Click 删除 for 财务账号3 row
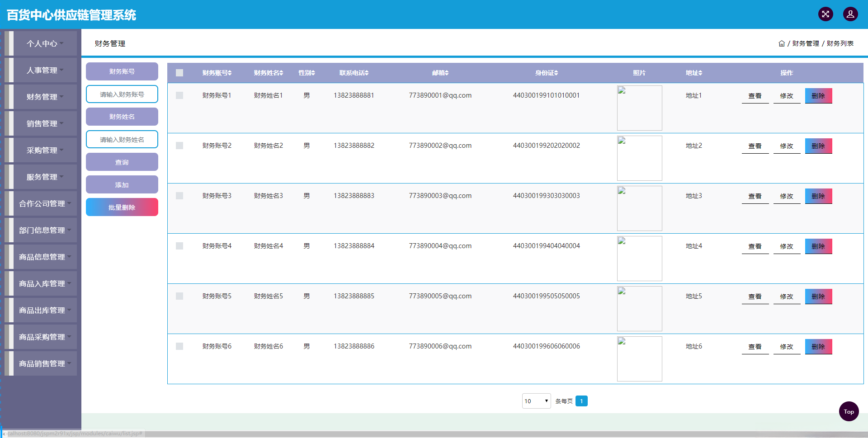This screenshot has width=868, height=438. click(818, 196)
